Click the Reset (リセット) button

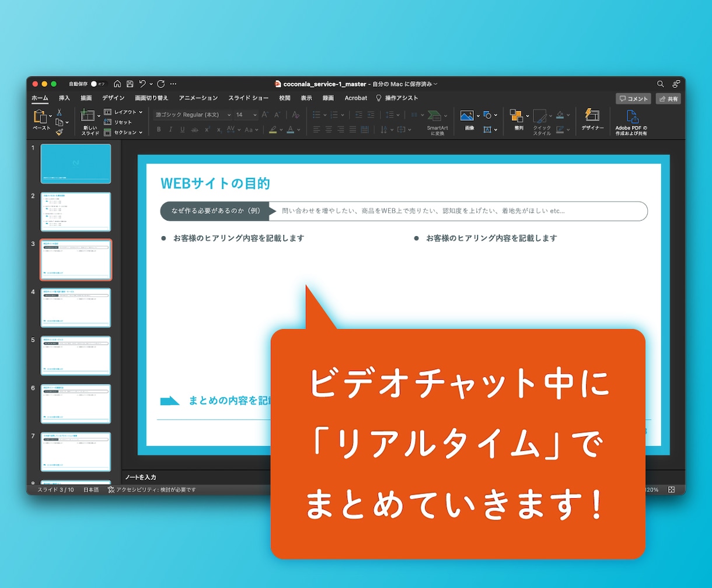[118, 123]
